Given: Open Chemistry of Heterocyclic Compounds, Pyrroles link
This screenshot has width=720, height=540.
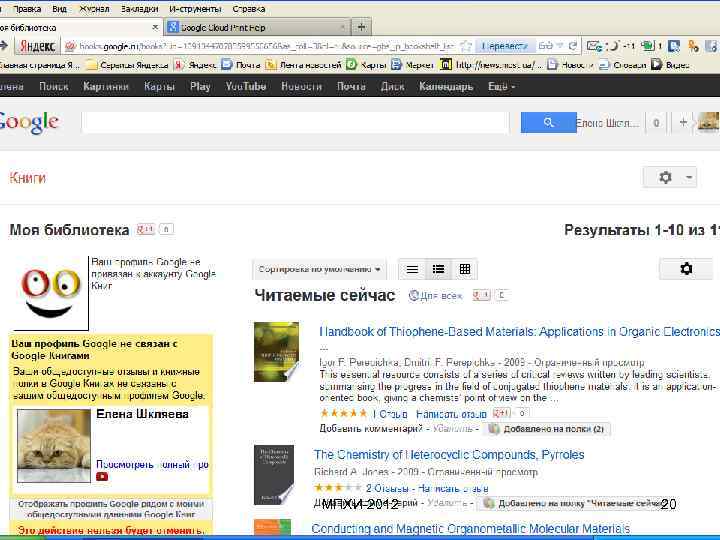Looking at the screenshot, I should (449, 455).
